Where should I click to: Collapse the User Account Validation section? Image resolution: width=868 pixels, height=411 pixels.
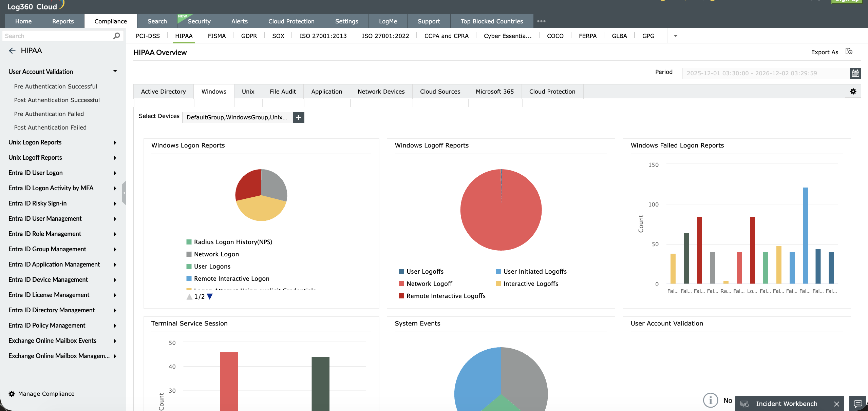point(115,71)
